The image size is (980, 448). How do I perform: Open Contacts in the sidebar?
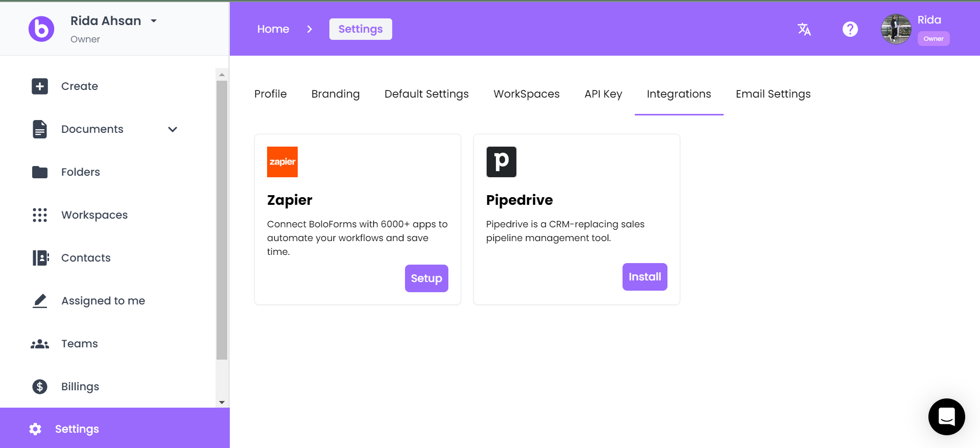86,258
